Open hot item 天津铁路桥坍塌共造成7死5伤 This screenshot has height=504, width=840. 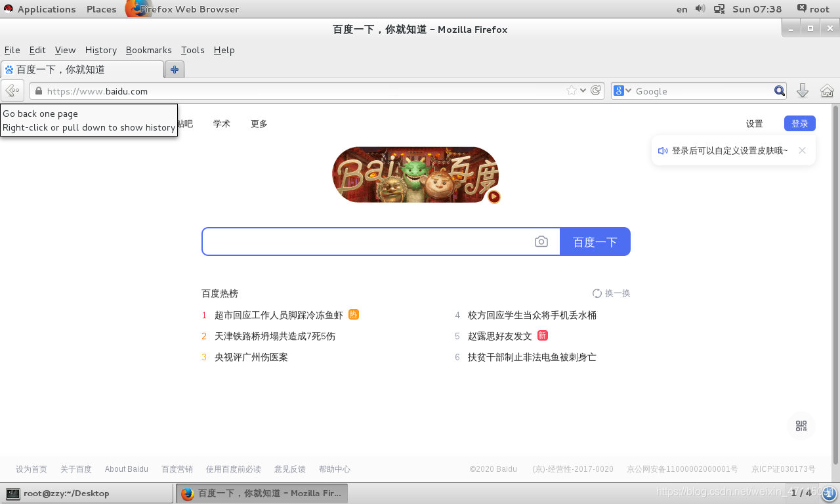[275, 336]
